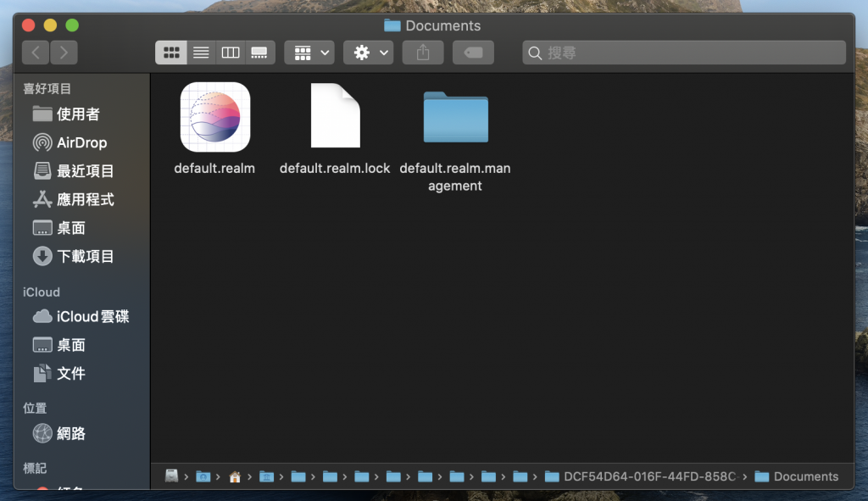Viewport: 868px width, 501px height.
Task: Select the default.realm.lock document icon
Action: point(336,115)
